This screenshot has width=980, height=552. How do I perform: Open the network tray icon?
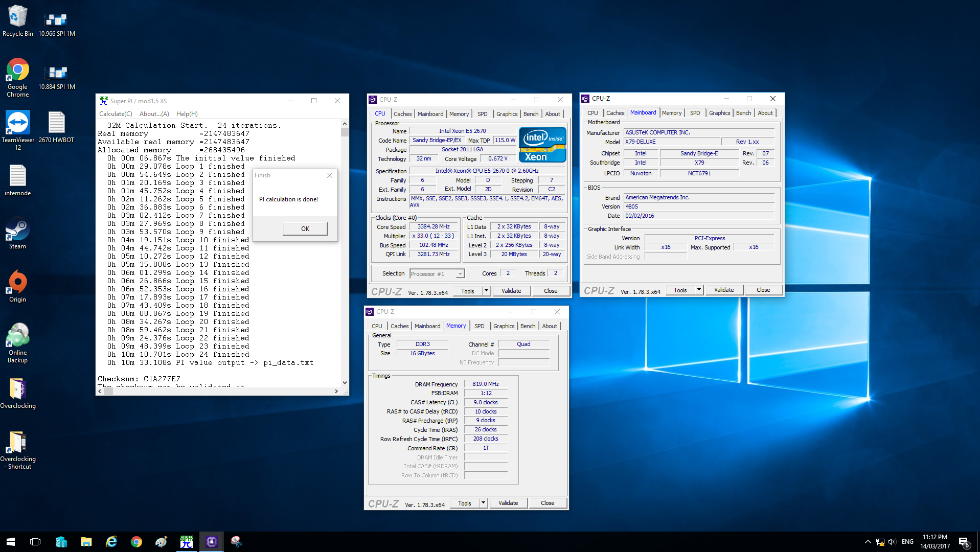click(x=880, y=542)
